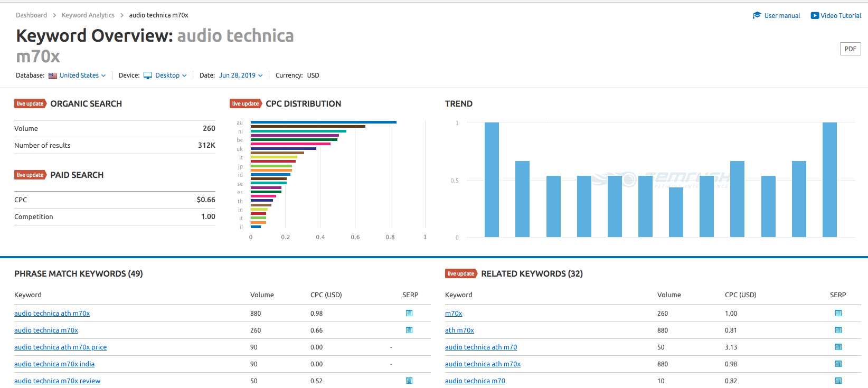Open the Jun 28, 2019 date dropdown
868x388 pixels.
click(241, 75)
